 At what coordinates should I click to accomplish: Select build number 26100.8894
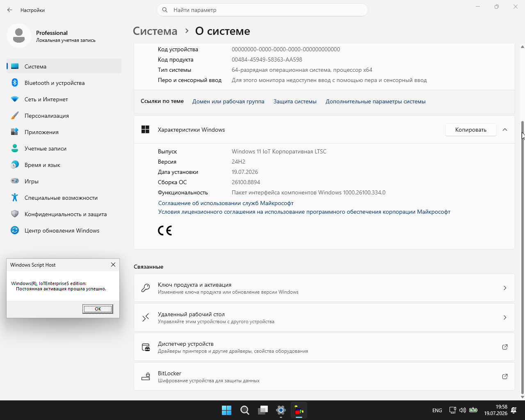(x=246, y=182)
